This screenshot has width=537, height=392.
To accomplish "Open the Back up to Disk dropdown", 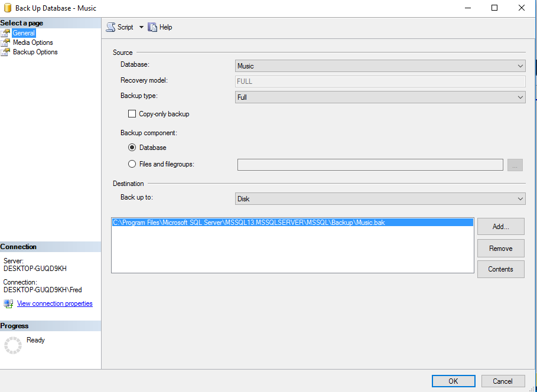I will 380,199.
